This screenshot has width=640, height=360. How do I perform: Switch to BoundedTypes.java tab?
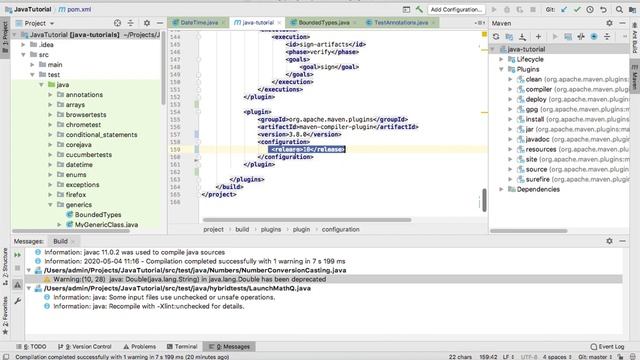point(323,22)
